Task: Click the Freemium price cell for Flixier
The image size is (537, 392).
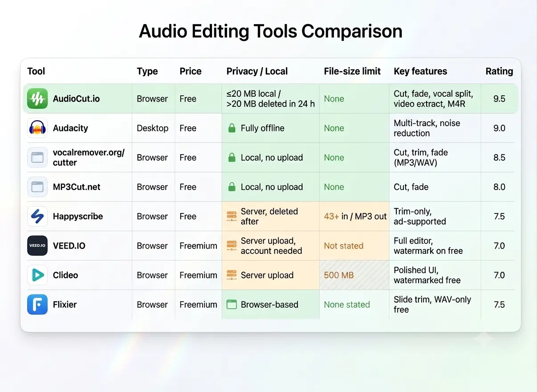Action: (x=198, y=305)
